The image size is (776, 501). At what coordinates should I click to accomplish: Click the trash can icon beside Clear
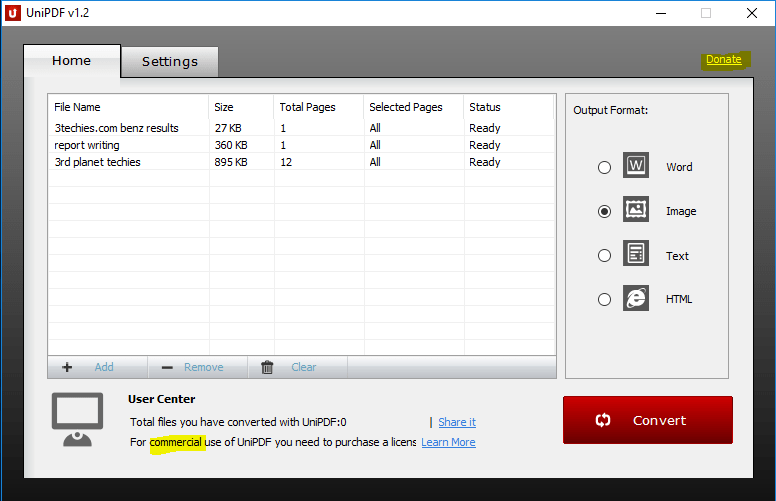click(267, 367)
